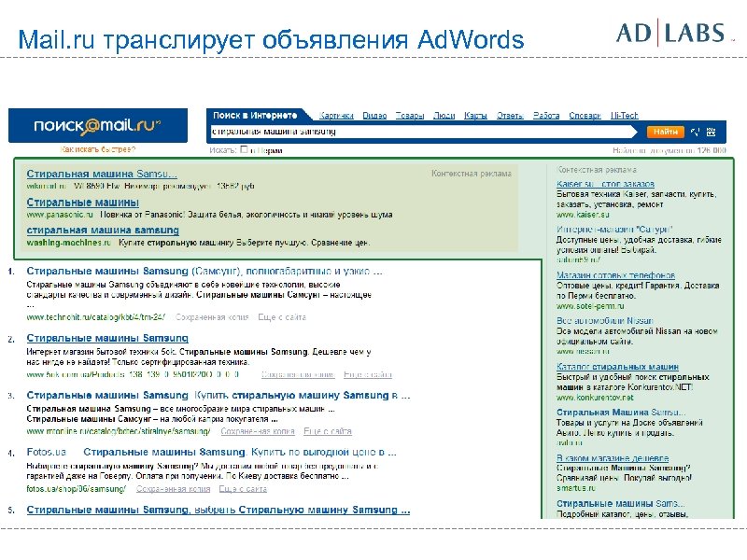The image size is (747, 560).
Task: Open result 1 Стиральные машины Samsung (Самсунг)
Action: coord(204,271)
